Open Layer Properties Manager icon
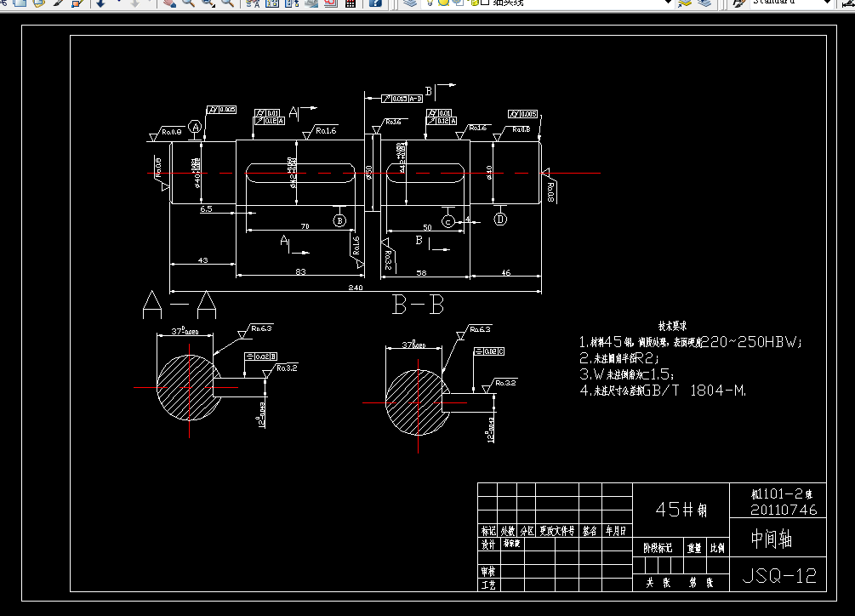This screenshot has width=855, height=616. point(411,3)
